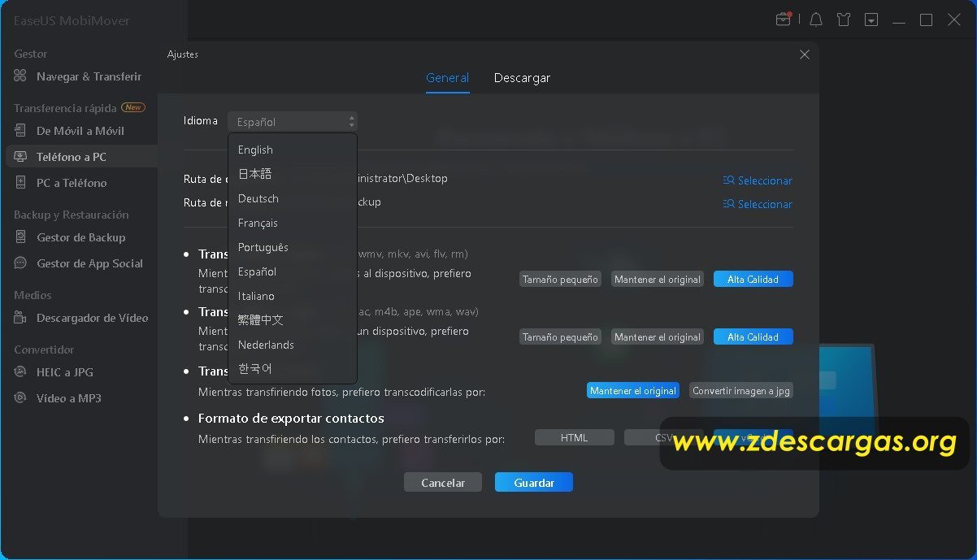Click the Cancelar button

tap(443, 483)
